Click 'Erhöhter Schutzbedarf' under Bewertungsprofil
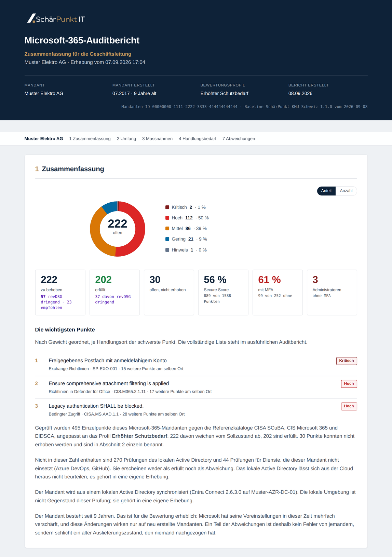This screenshot has height=557, width=392. [x=224, y=93]
